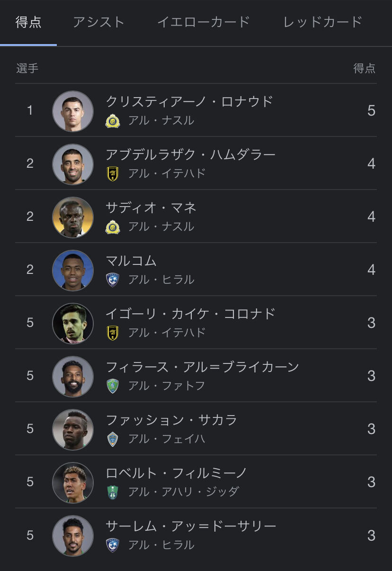
Task: Click the アル・イテハド crest under ハムダラー
Action: coord(113,174)
